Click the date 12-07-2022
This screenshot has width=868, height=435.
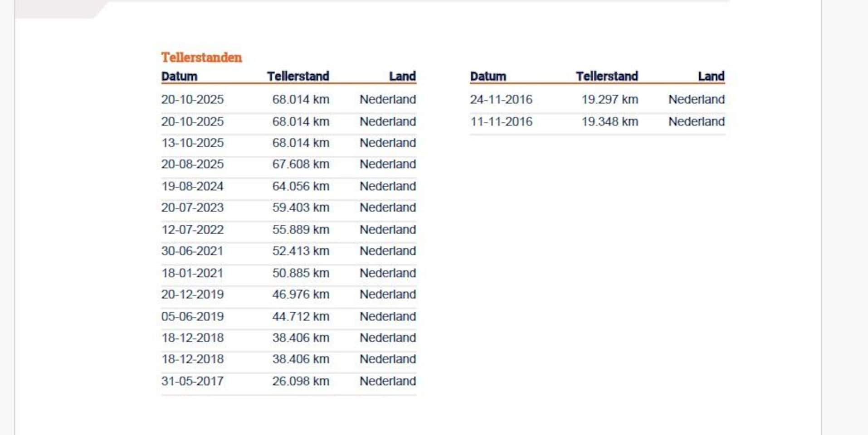[x=192, y=230]
